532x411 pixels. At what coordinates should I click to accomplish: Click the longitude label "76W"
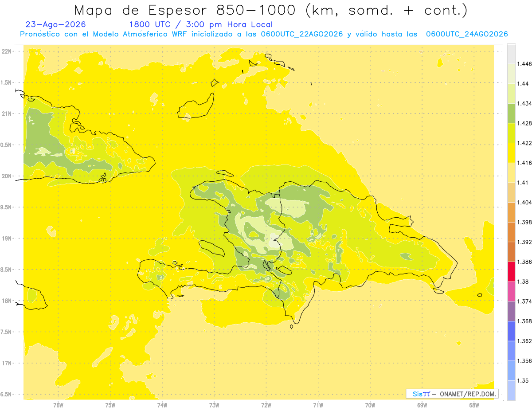(x=58, y=405)
